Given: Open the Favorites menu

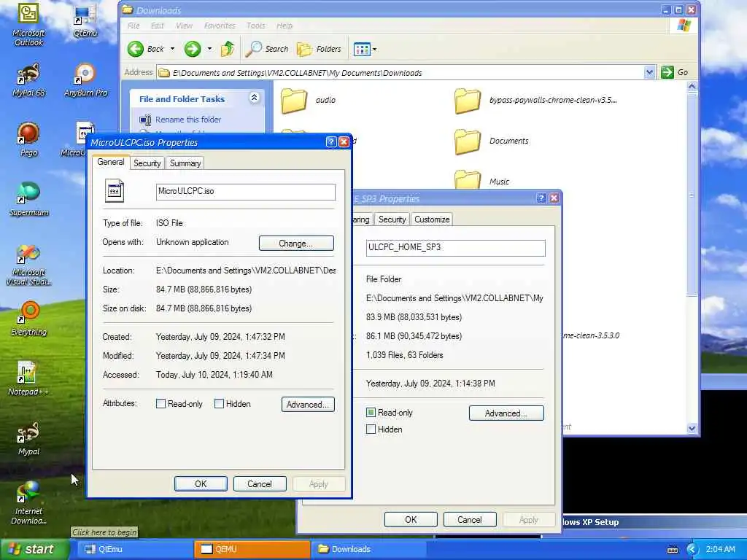Looking at the screenshot, I should coord(220,26).
